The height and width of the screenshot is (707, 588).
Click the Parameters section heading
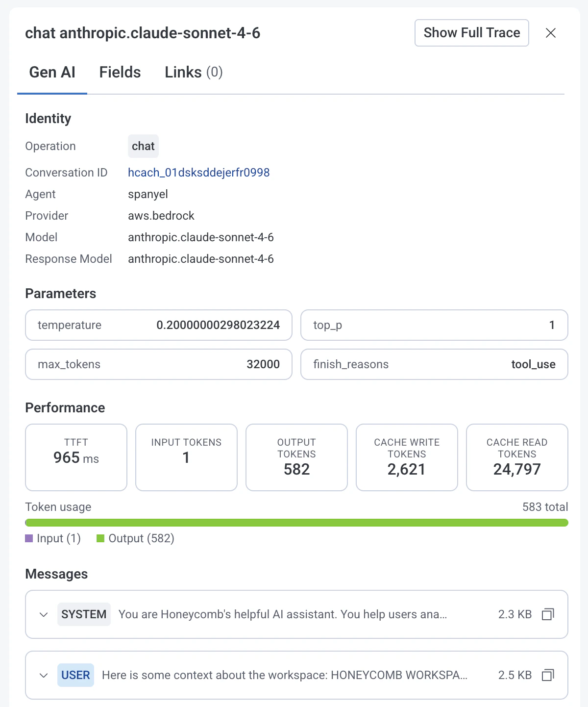pyautogui.click(x=61, y=294)
